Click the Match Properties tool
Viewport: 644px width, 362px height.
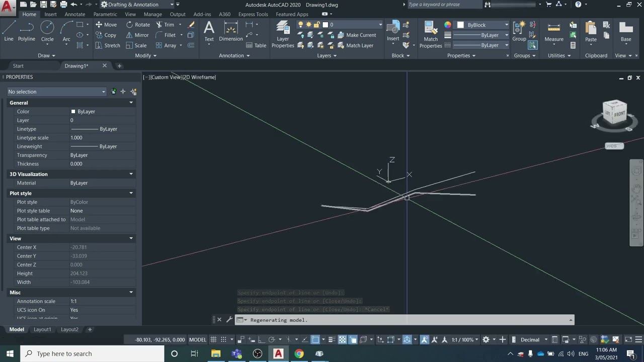pyautogui.click(x=431, y=34)
